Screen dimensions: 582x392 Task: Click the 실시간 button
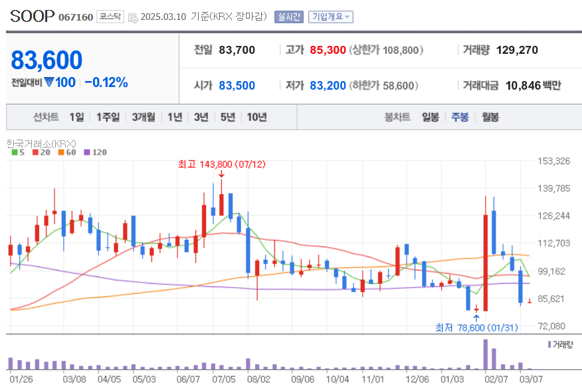point(289,17)
